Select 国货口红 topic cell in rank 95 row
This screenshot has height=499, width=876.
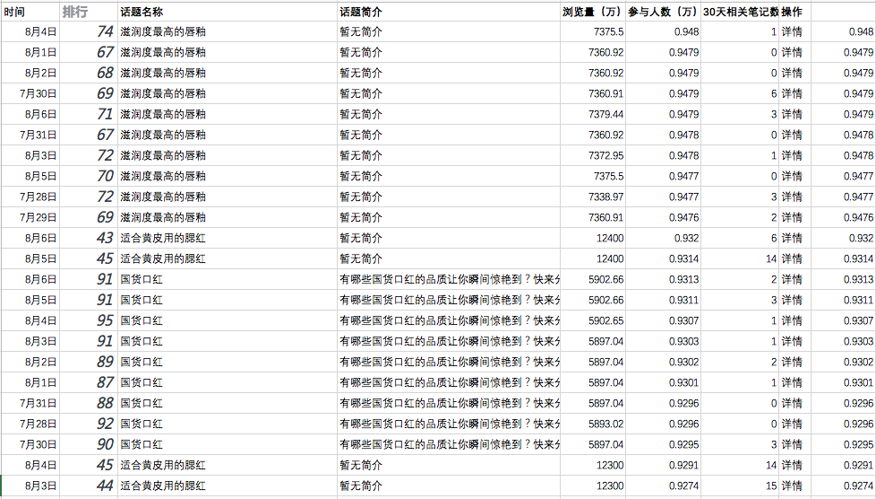tap(227, 321)
